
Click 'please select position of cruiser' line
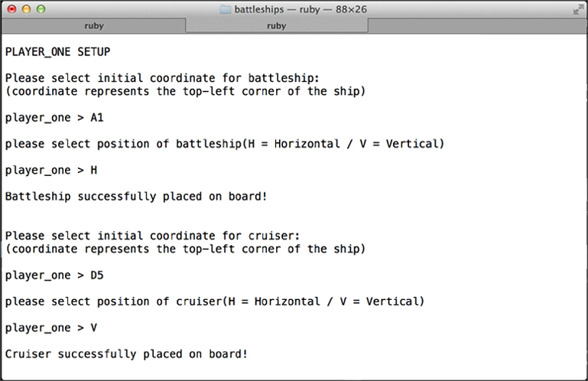click(x=215, y=301)
